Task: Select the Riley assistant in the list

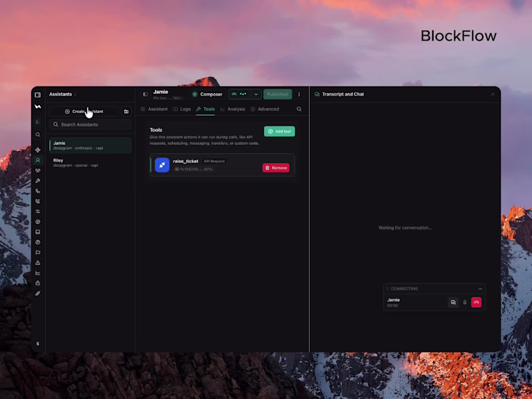Action: coord(90,163)
